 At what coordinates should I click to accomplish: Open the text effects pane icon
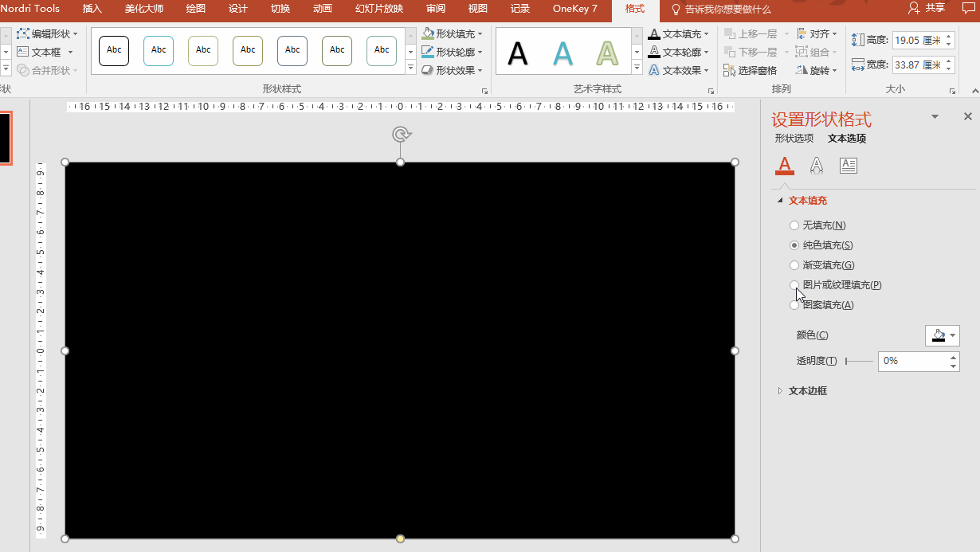[x=817, y=166]
